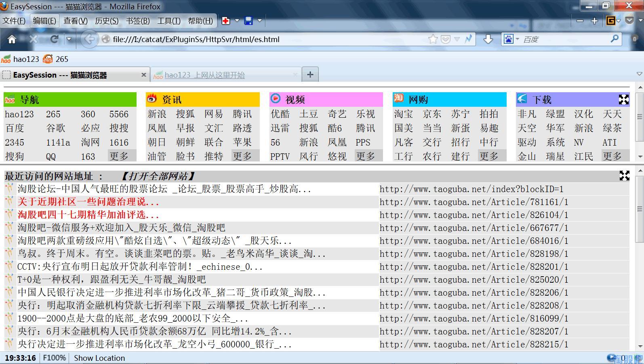Click 更多 in the 视频 section
Image resolution: width=644 pixels, height=364 pixels.
pos(366,156)
